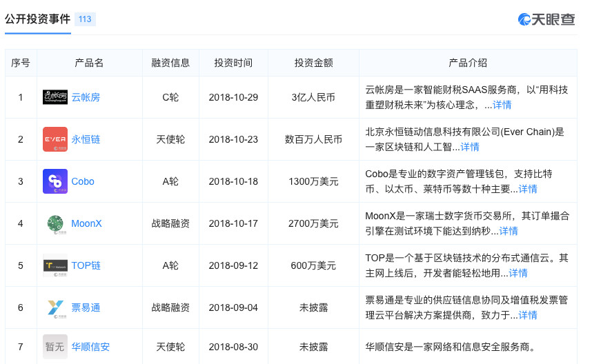The width and height of the screenshot is (592, 364).
Task: Expand 详情 for TOP链 description
Action: pos(518,273)
